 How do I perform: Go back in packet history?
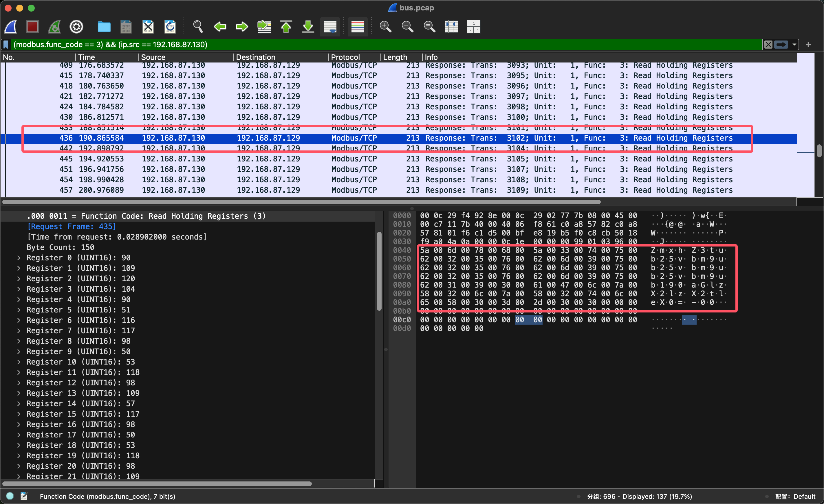[x=220, y=27]
